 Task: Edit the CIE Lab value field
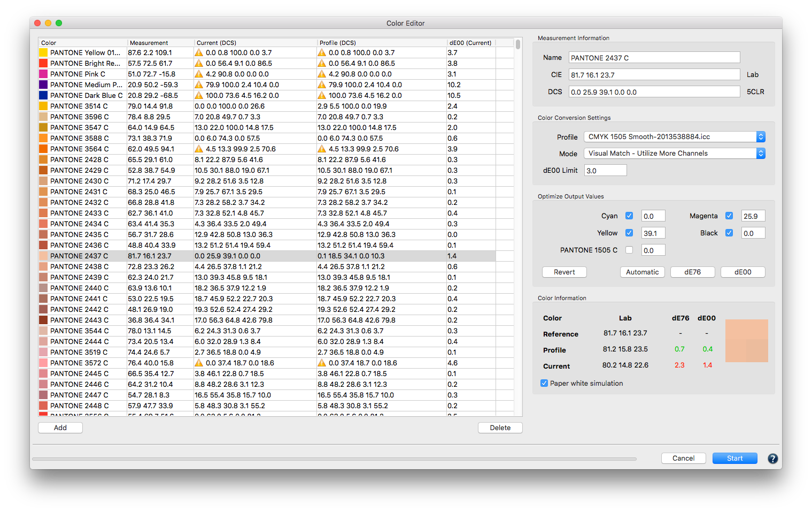coord(654,74)
